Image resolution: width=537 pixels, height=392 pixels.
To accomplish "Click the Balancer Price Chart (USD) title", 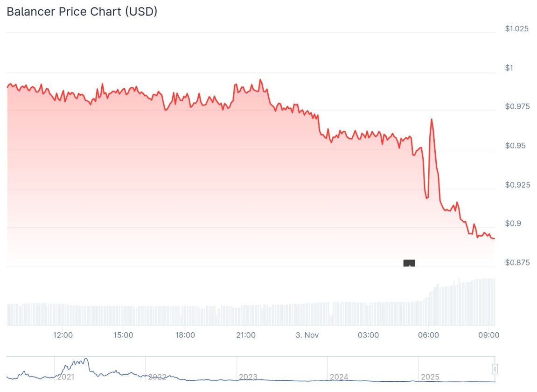I will click(82, 12).
